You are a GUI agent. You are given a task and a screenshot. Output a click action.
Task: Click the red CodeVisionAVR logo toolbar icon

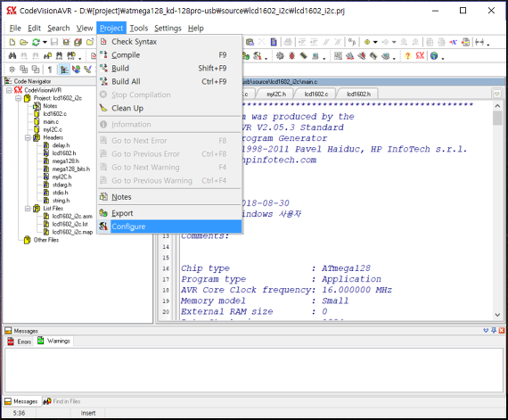(x=420, y=56)
